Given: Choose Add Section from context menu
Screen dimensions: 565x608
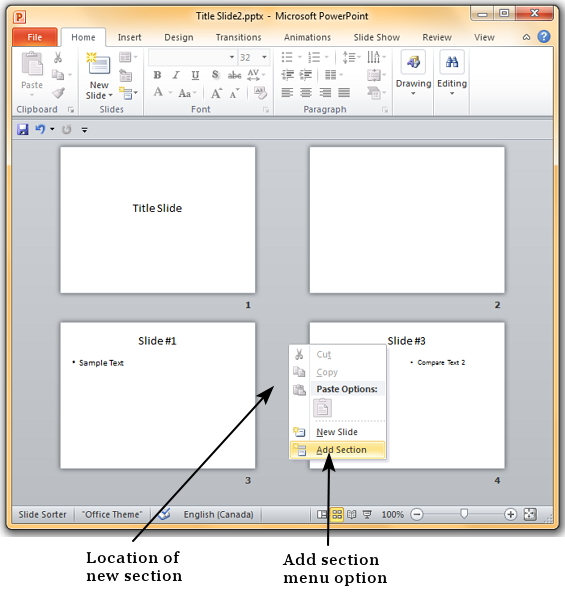Looking at the screenshot, I should (x=337, y=450).
